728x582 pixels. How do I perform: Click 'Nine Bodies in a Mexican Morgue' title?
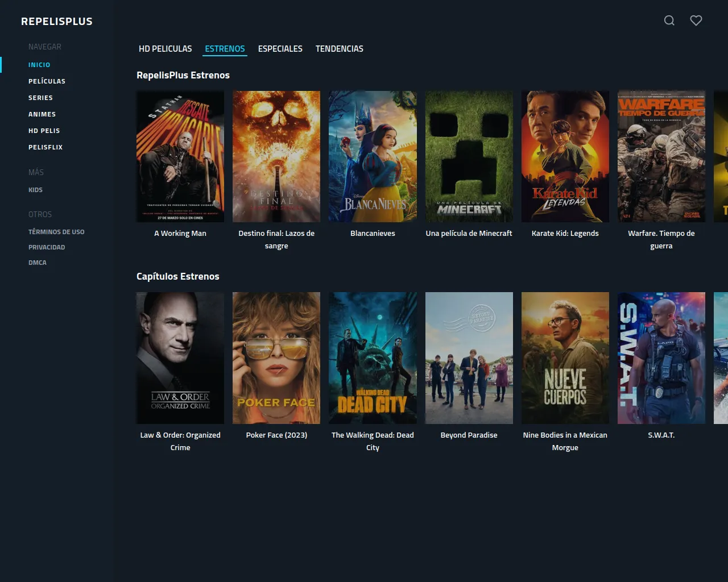click(565, 442)
